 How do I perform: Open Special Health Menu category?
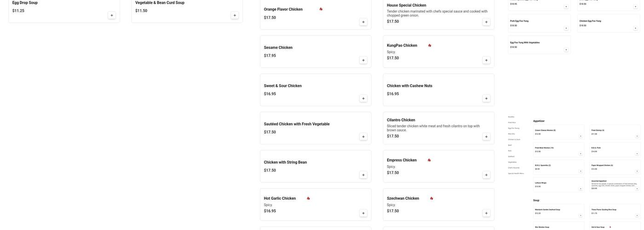[x=516, y=173]
